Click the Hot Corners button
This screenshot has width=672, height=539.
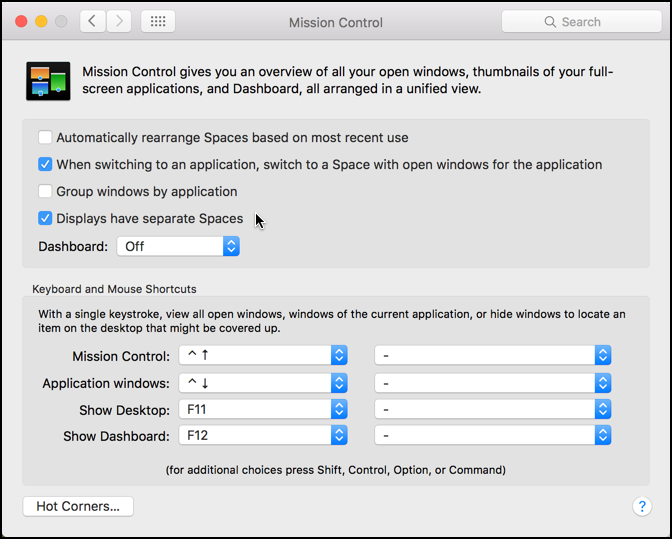(x=78, y=506)
